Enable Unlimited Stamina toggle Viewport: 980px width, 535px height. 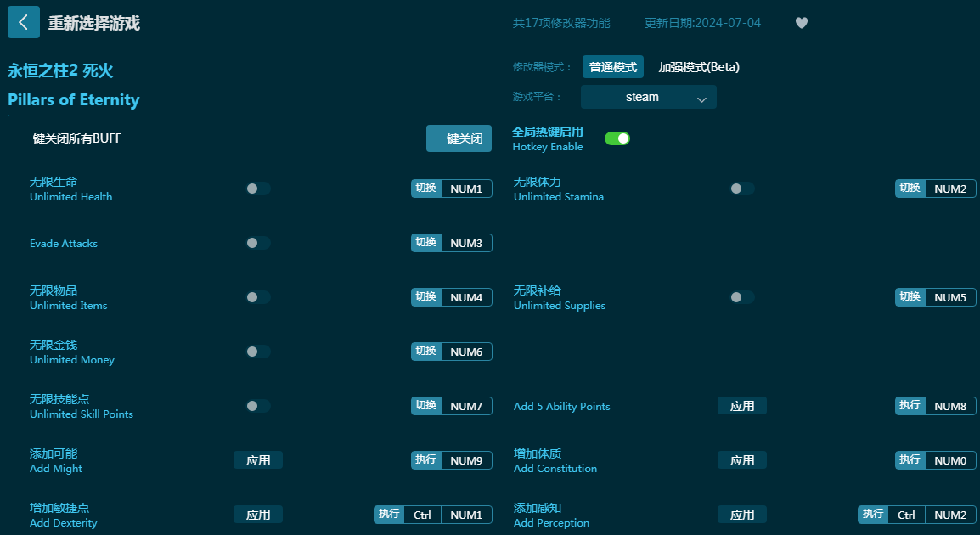(742, 189)
